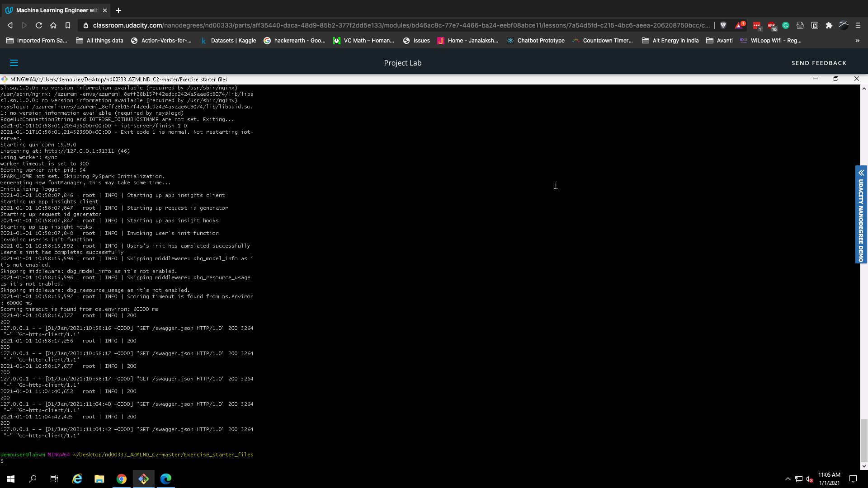
Task: Click the Notion web clipper extension
Action: coord(815,25)
